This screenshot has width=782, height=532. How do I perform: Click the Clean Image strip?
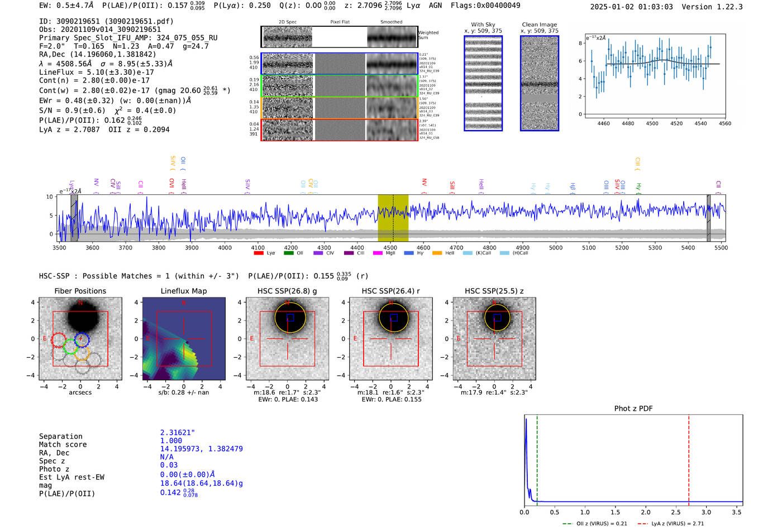[540, 83]
